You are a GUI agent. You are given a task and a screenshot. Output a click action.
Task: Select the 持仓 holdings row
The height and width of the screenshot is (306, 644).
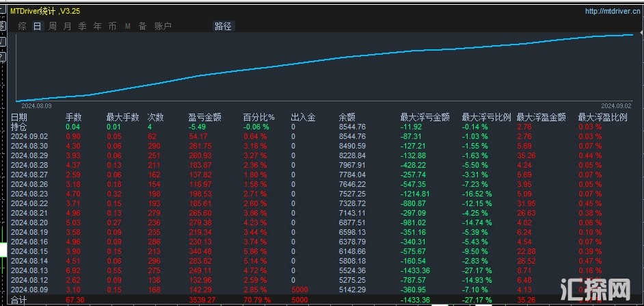pyautogui.click(x=19, y=127)
